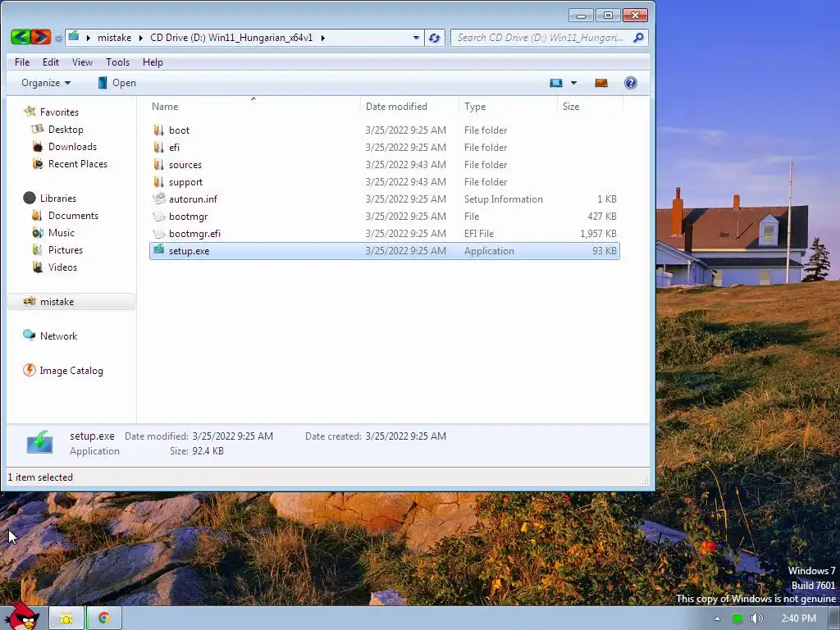Open the Help menu
Viewport: 840px width, 630px height.
153,62
